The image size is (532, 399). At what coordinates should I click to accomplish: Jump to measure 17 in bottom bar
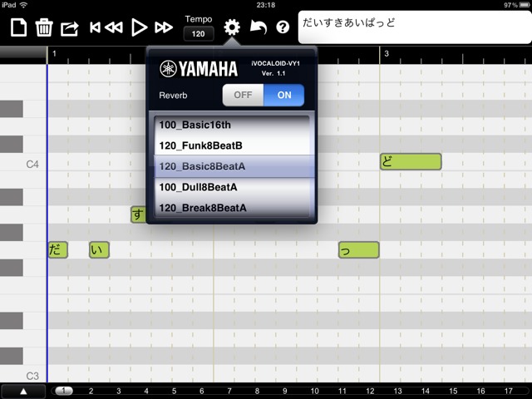point(508,391)
